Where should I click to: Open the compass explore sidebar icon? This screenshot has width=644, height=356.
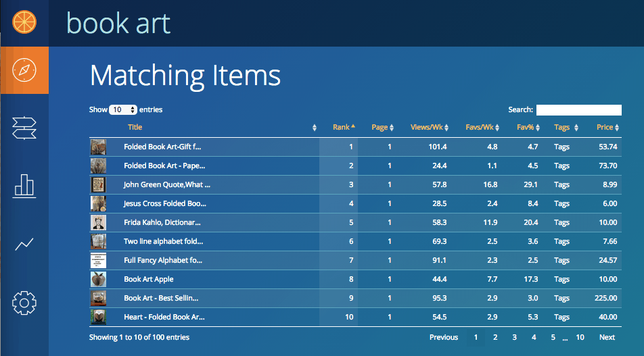tap(24, 70)
